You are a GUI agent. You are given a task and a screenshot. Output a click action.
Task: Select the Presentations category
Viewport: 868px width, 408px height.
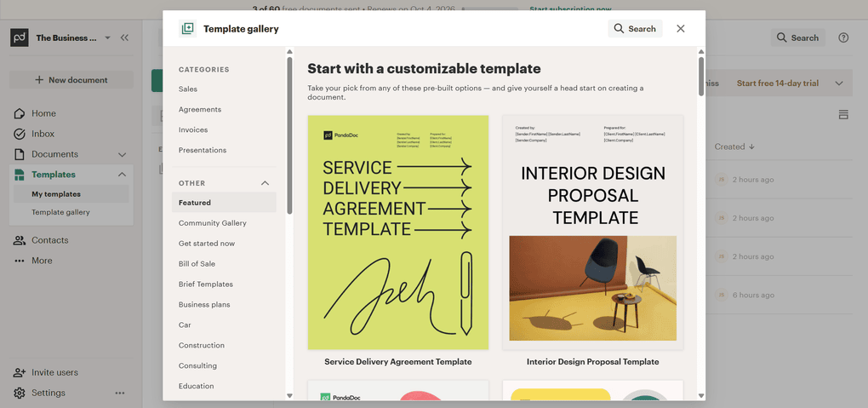pos(203,150)
